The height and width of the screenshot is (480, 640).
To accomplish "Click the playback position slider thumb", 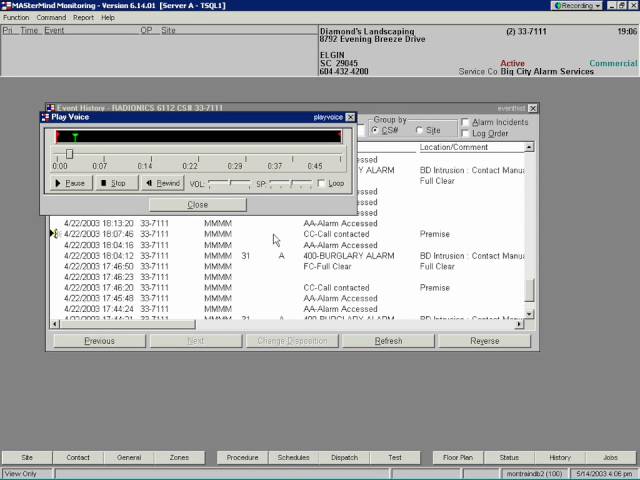I will (x=69, y=154).
